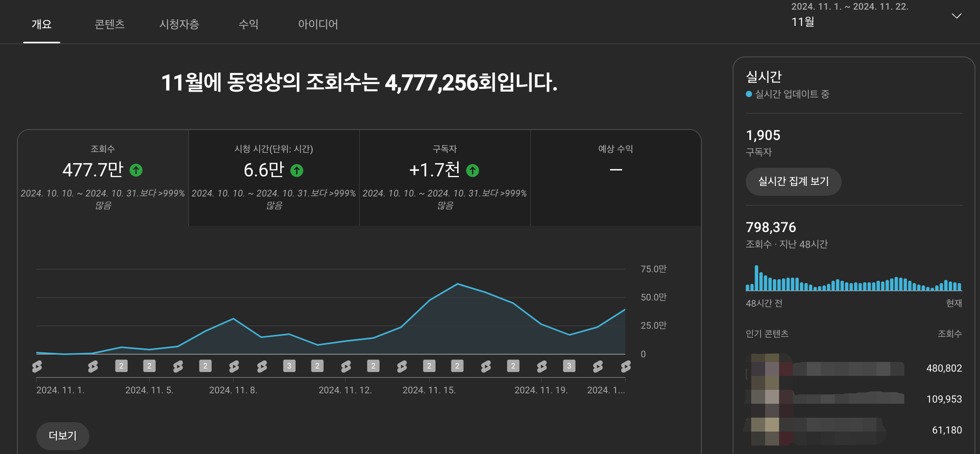The height and width of the screenshot is (454, 980).
Task: Click the tallest bar in 48-hour realtime chart
Action: pos(757,278)
